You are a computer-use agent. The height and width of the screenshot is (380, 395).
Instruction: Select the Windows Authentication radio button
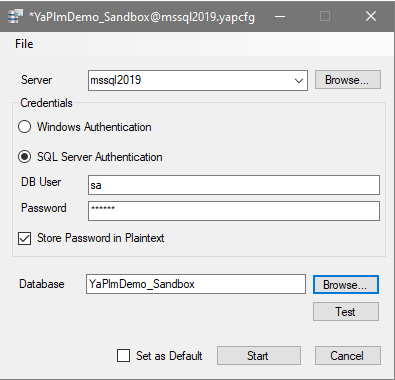(25, 127)
